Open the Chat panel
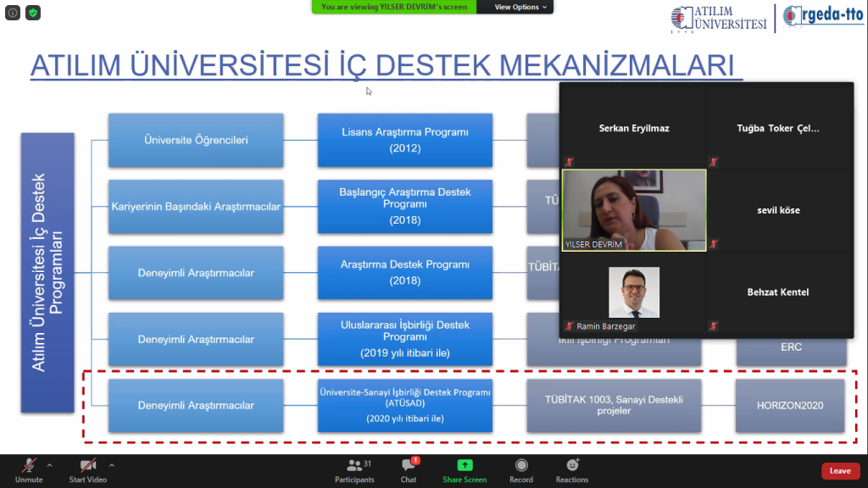This screenshot has width=868, height=488. tap(409, 470)
